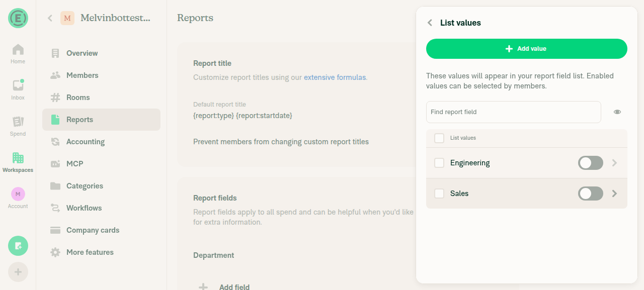Click the Overview document icon
Screen dimensions: 644x290
[x=55, y=53]
